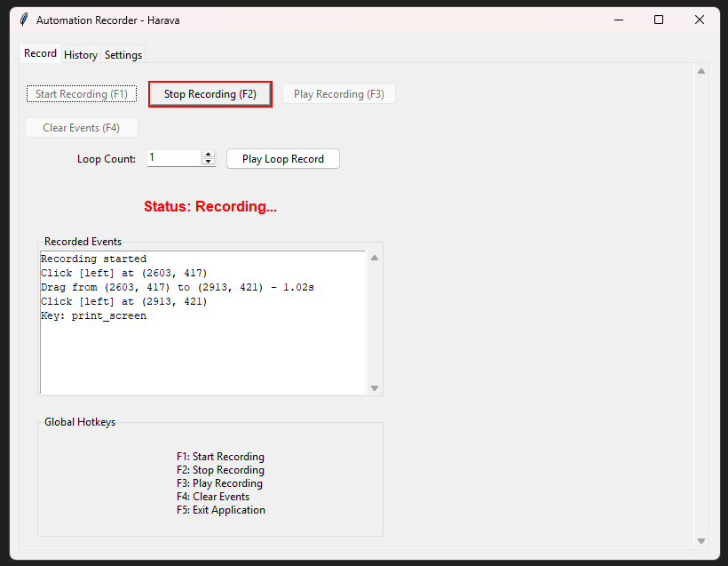Decrease the Loop Count using the down stepper

click(x=208, y=162)
